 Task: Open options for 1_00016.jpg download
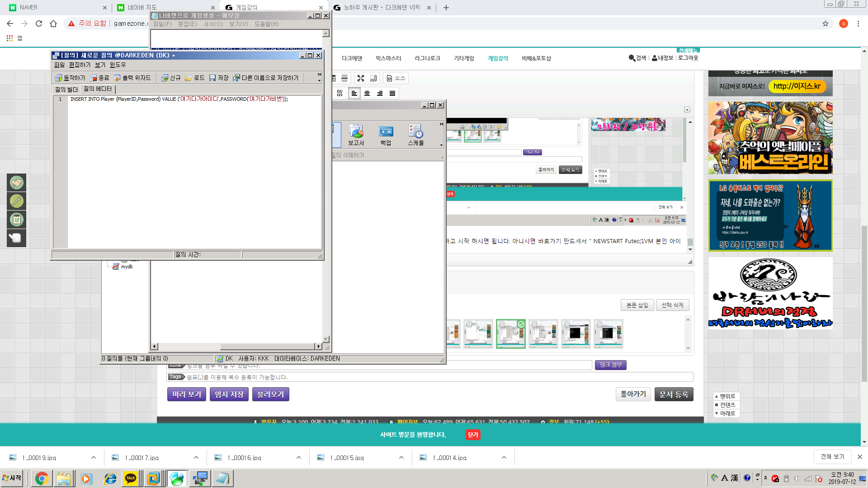click(299, 457)
